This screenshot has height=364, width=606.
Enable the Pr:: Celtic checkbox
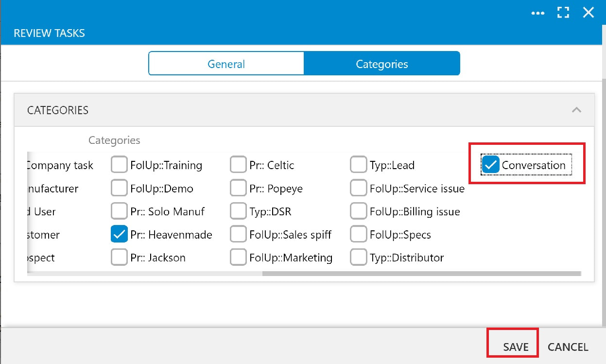point(238,165)
